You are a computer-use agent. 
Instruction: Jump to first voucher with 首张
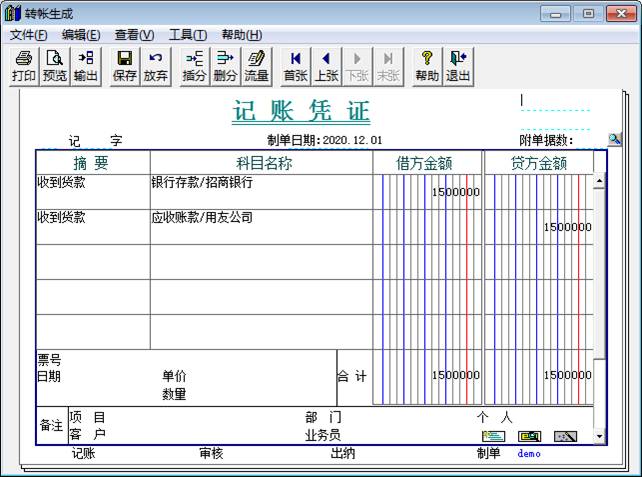coord(295,66)
